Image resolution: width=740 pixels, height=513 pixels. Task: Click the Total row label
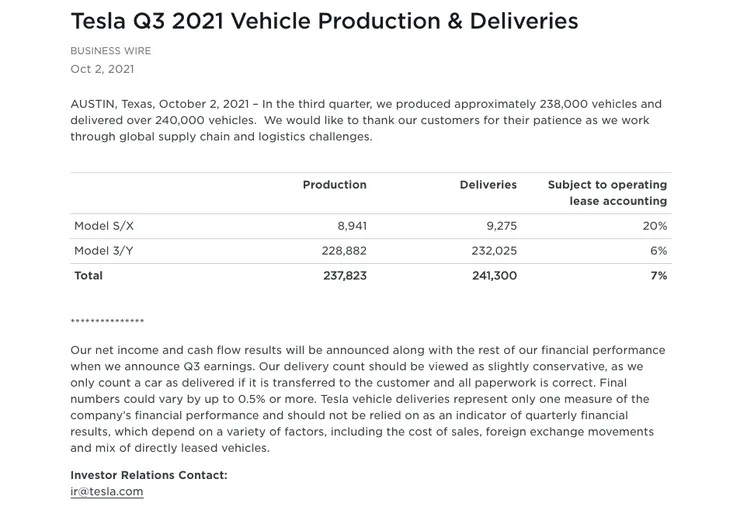(x=88, y=276)
